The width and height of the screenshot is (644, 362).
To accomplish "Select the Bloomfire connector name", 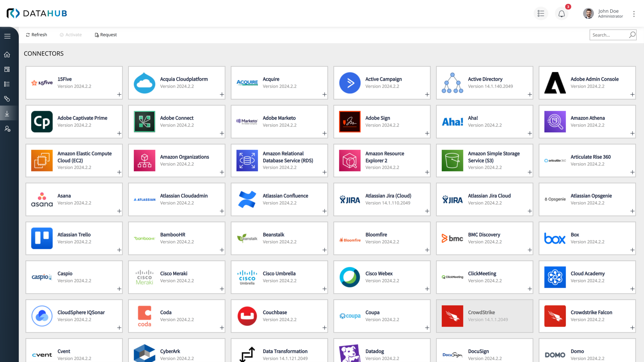I will (376, 235).
